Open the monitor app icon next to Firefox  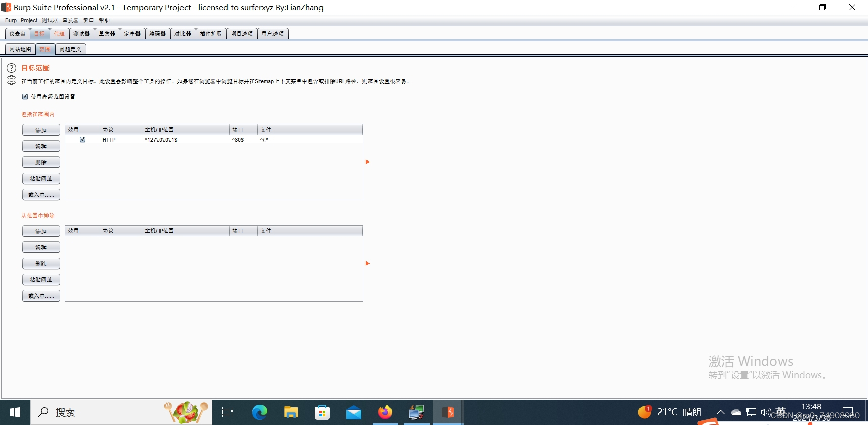tap(417, 412)
